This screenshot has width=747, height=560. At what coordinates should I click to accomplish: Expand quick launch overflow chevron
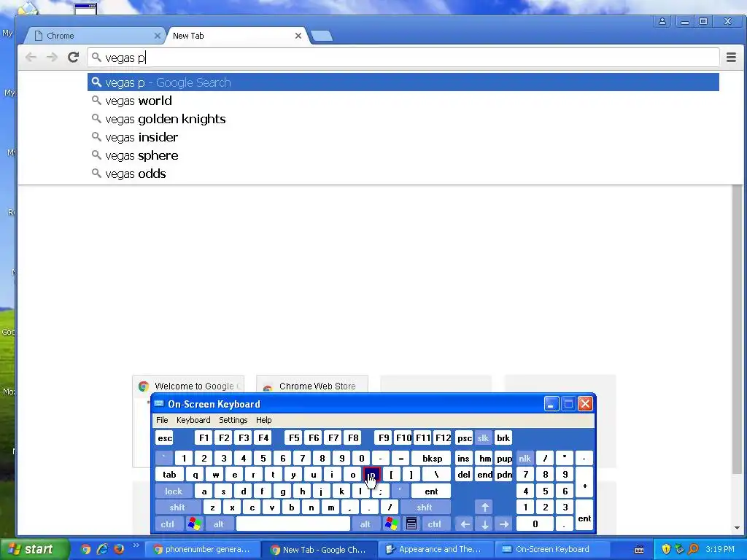tap(136, 545)
